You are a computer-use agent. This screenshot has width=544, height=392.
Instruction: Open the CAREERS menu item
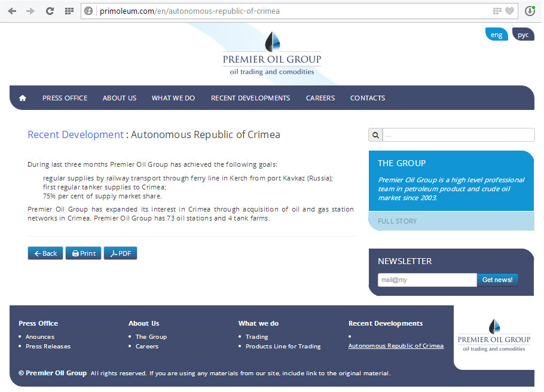coord(320,98)
